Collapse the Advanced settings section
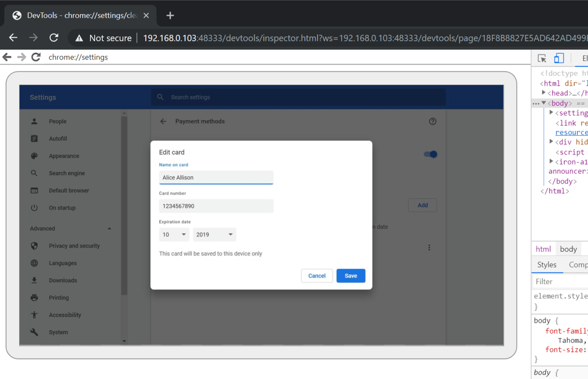 point(109,228)
